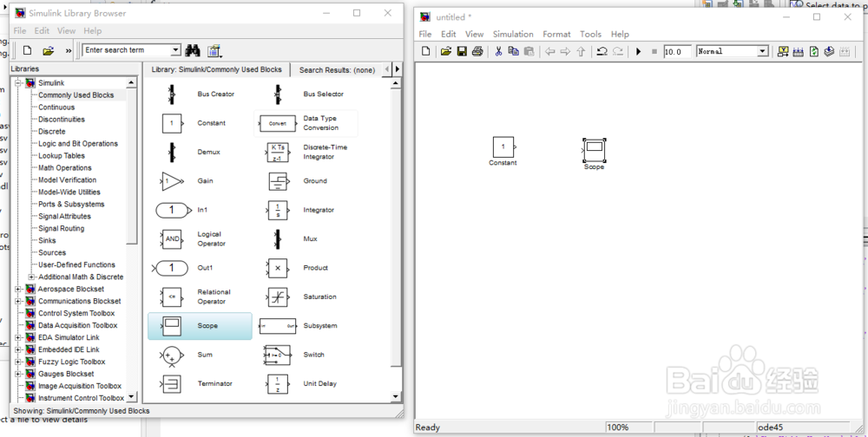Click the libraries tree vertical scrollbar
The height and width of the screenshot is (437, 868).
(131, 166)
